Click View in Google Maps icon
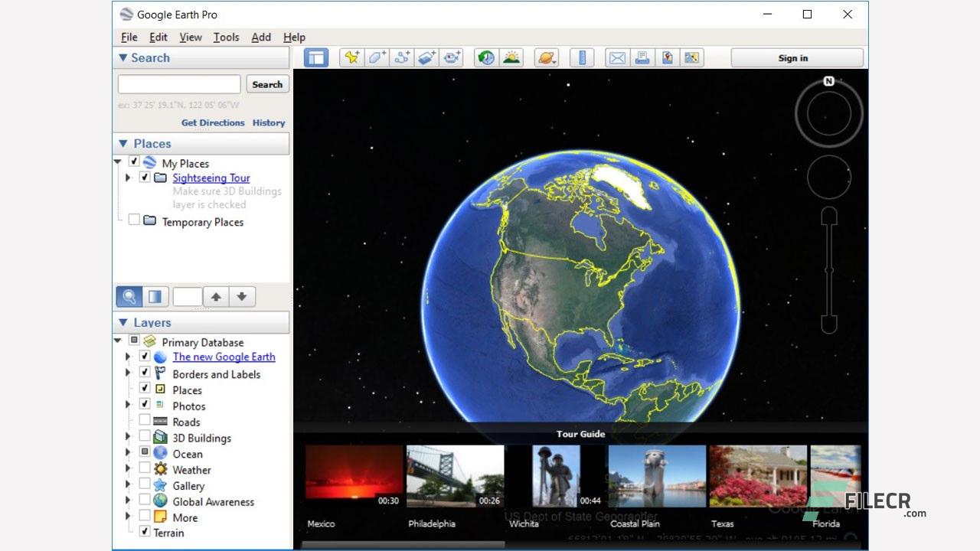Image resolution: width=980 pixels, height=551 pixels. pos(693,57)
